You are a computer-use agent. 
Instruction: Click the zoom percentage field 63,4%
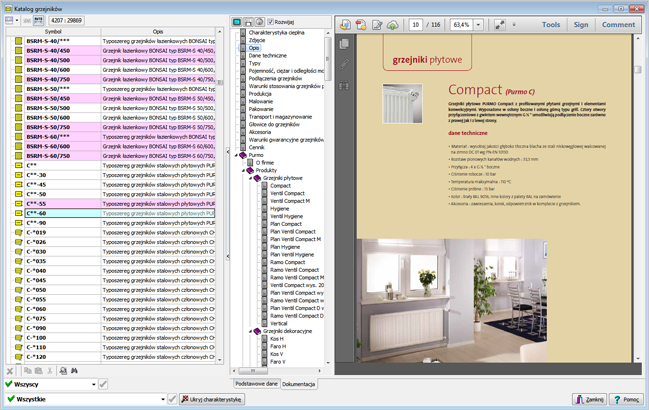pyautogui.click(x=462, y=25)
